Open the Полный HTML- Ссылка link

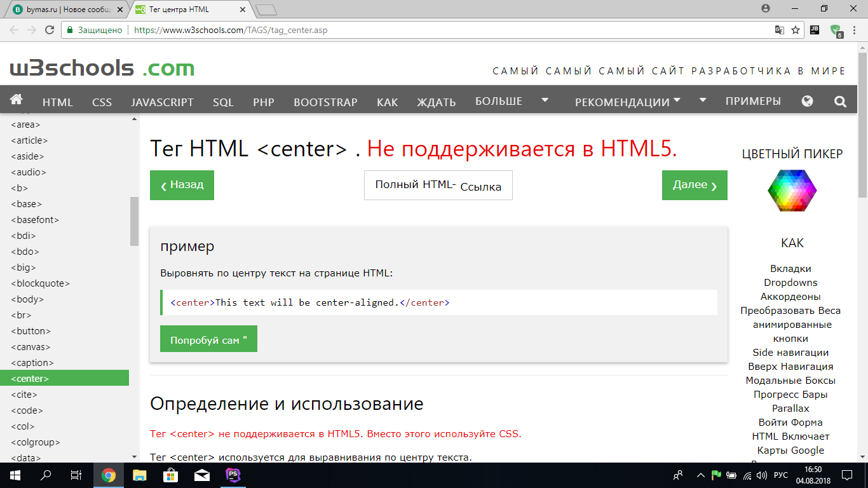pyautogui.click(x=438, y=186)
